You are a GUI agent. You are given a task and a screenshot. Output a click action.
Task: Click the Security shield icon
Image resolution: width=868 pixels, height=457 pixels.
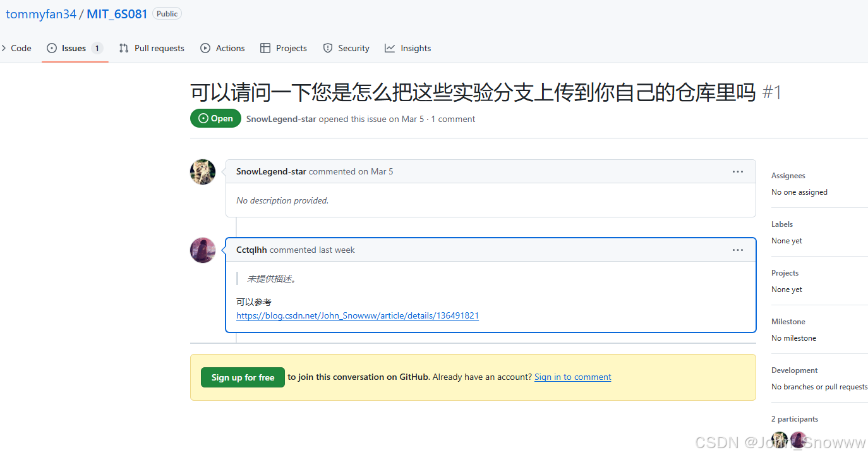328,47
